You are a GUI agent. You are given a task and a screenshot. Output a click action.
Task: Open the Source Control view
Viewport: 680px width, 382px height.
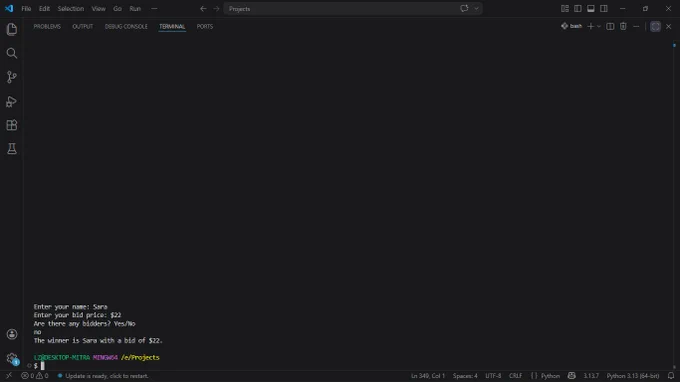[12, 77]
